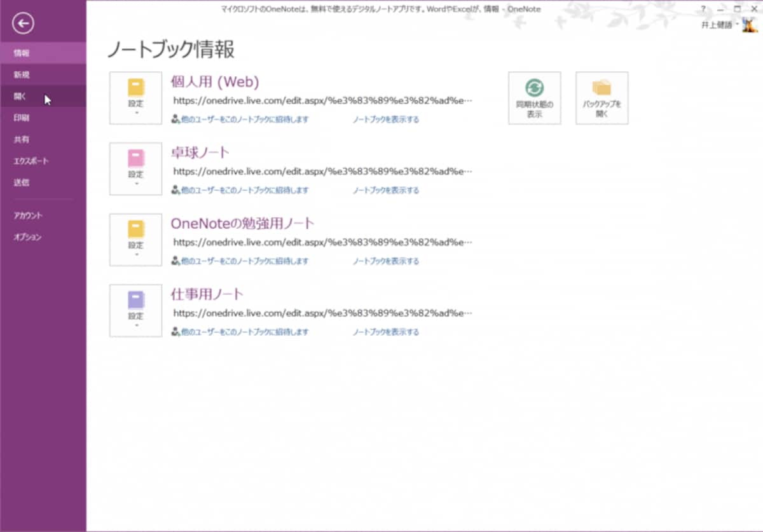
Task: Click ノートブックを表示する for OneNoteの勉強用ノート
Action: [386, 261]
